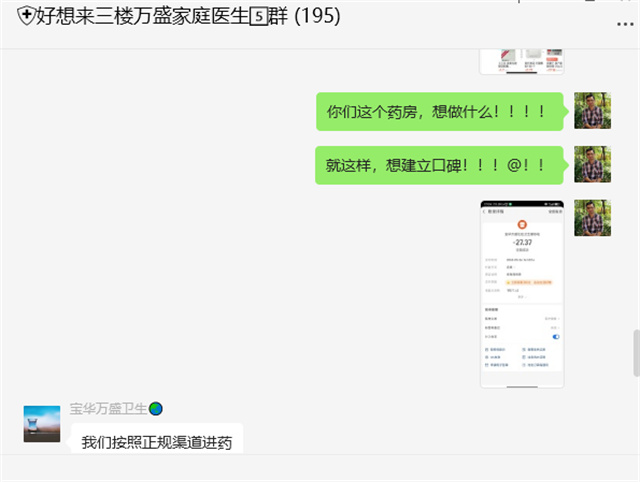Viewport: 640px width, 482px height.
Task: Select the sender name 宝华万盛卫生
Action: point(108,409)
